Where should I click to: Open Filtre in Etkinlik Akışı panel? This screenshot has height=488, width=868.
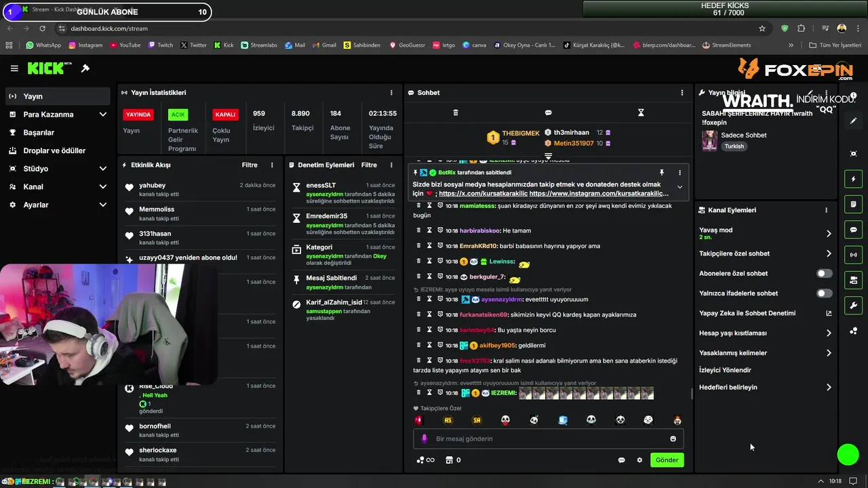click(250, 165)
